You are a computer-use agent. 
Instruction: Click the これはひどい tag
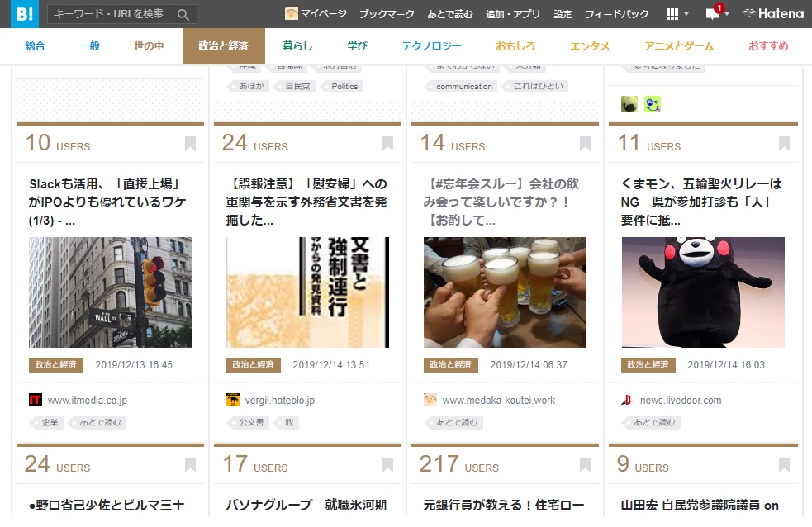tap(537, 87)
